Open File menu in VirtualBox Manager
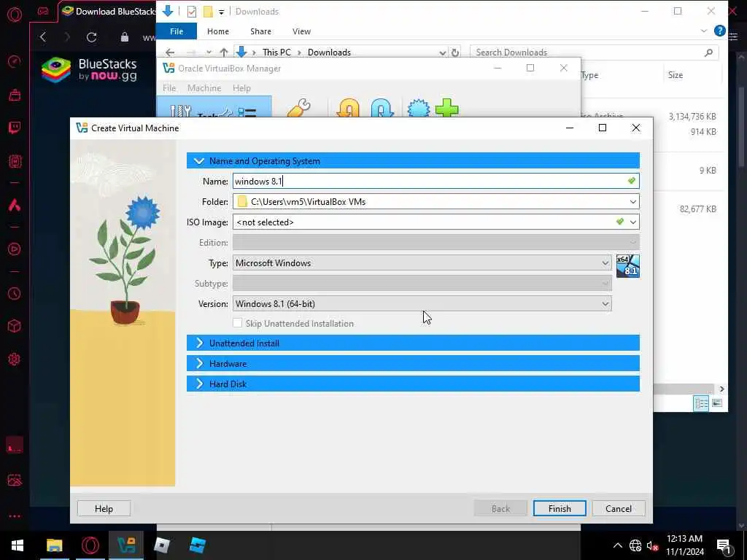Viewport: 747px width, 560px height. pyautogui.click(x=169, y=88)
